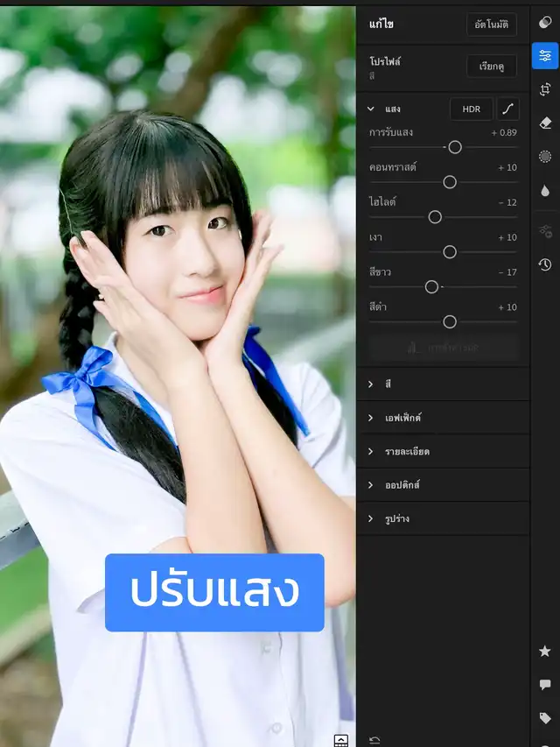Open the version history clock icon
The image size is (560, 747).
[x=545, y=264]
